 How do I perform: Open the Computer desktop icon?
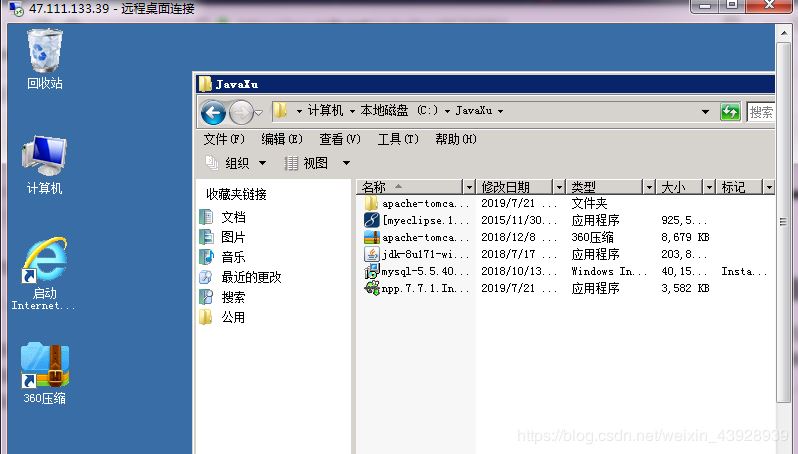click(x=44, y=158)
